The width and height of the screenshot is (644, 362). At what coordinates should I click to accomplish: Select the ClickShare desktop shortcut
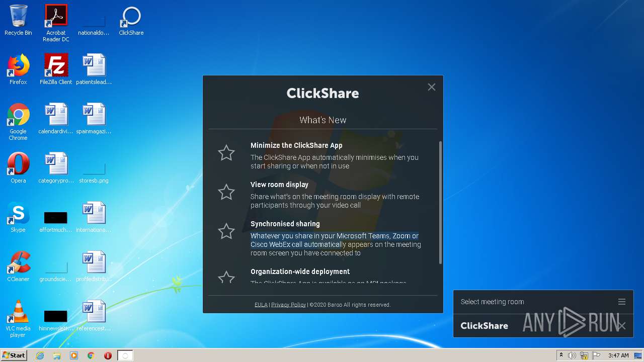tap(131, 21)
